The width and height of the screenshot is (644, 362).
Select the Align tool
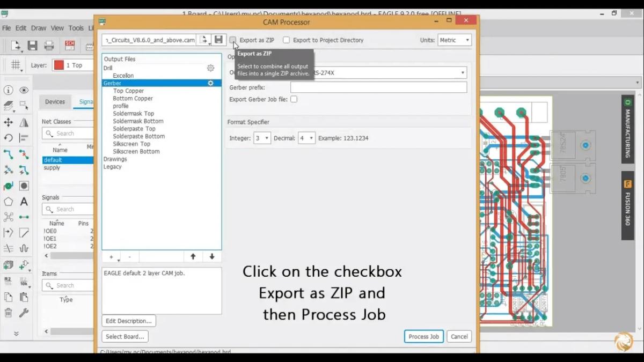(24, 138)
